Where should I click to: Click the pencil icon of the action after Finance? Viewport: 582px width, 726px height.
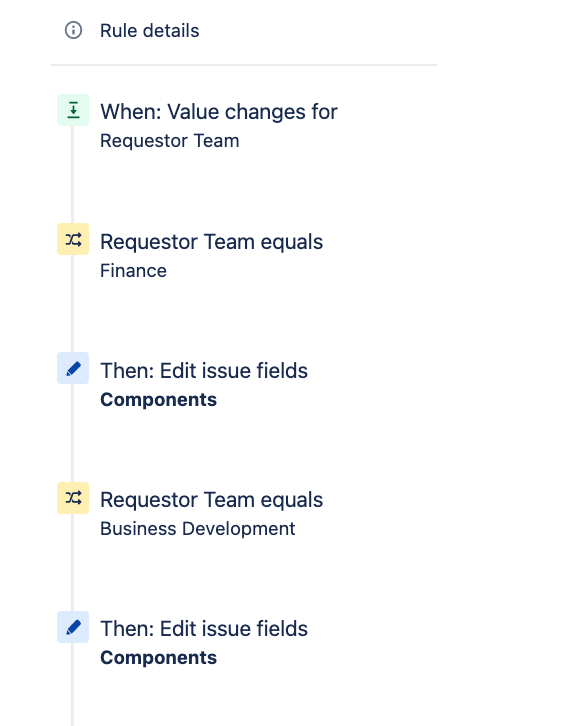click(x=73, y=368)
